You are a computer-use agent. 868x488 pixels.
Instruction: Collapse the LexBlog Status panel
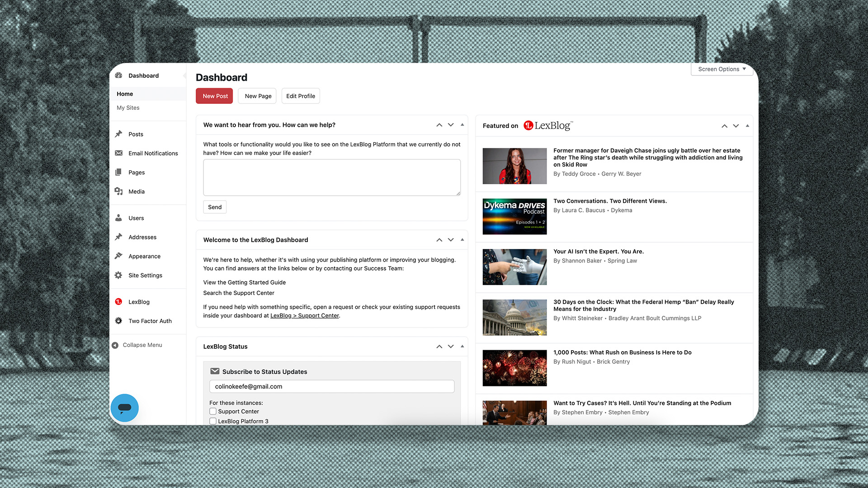point(462,346)
